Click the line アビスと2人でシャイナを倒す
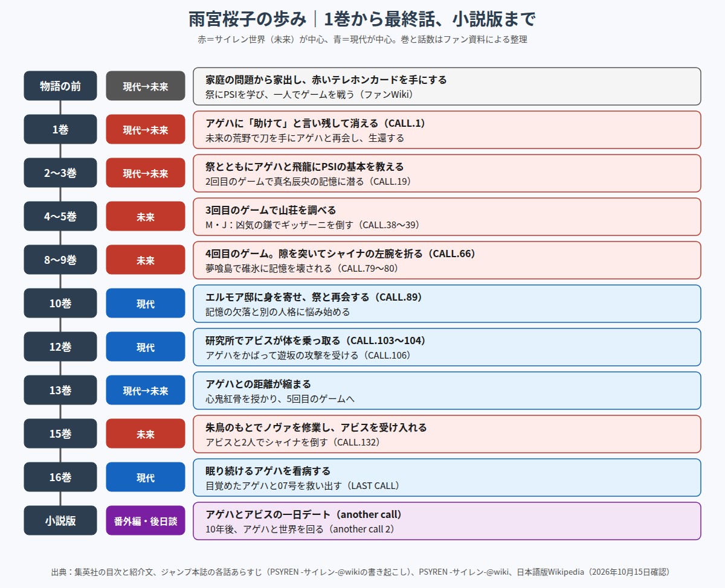Image resolution: width=725 pixels, height=588 pixels. [292, 442]
